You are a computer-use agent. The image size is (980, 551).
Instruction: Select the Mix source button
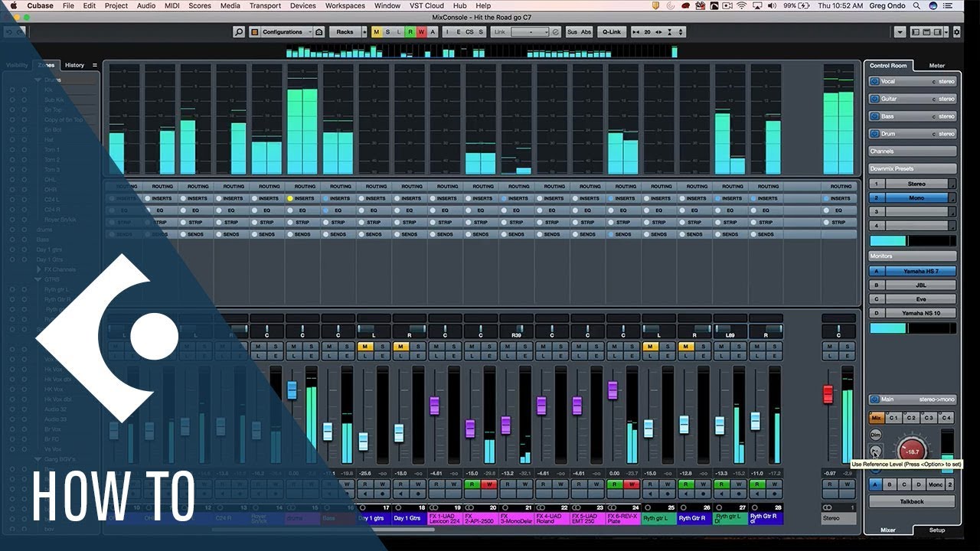coord(877,418)
